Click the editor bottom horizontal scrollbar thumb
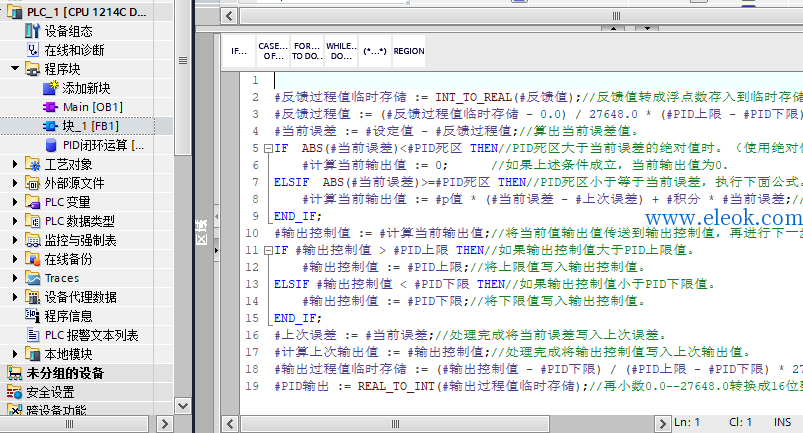This screenshot has height=433, width=803. (395, 424)
